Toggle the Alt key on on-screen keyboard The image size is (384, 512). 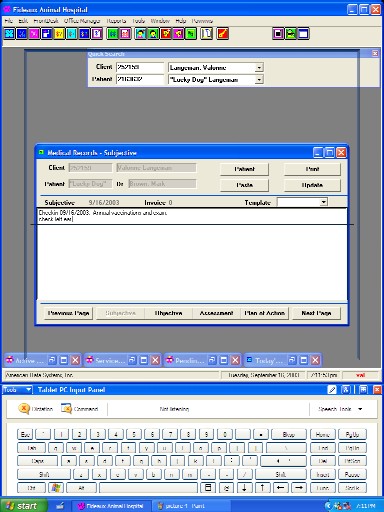(x=81, y=488)
